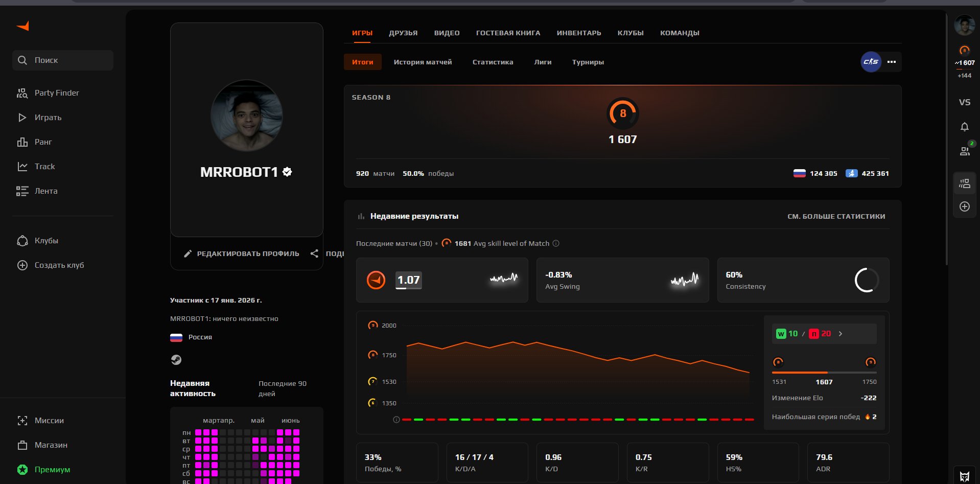980x484 pixels.
Task: Click the region ranking 425 361
Action: (x=867, y=173)
